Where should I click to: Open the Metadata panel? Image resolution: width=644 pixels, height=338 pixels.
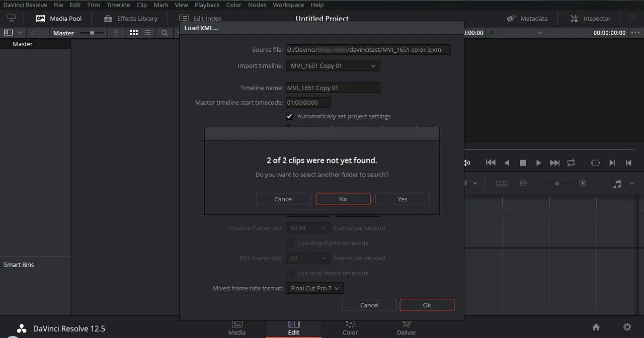pos(527,19)
